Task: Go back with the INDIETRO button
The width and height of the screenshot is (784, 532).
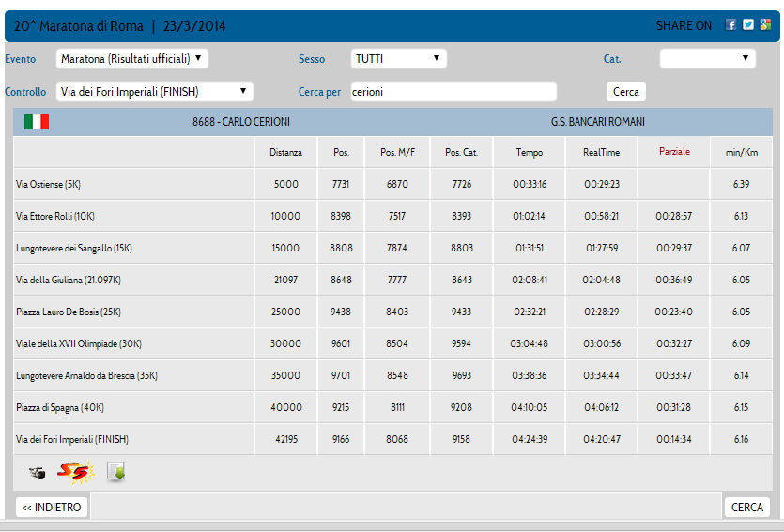Action: point(53,508)
